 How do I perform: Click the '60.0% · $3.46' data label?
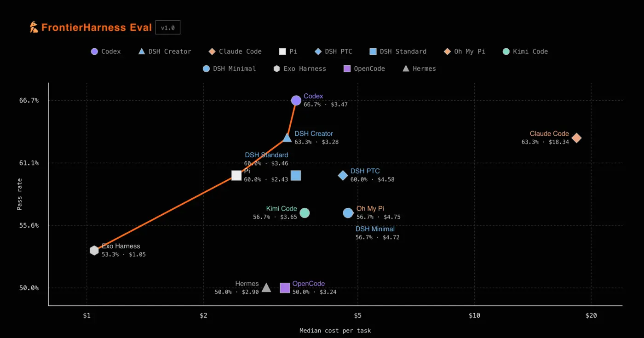[x=266, y=163]
